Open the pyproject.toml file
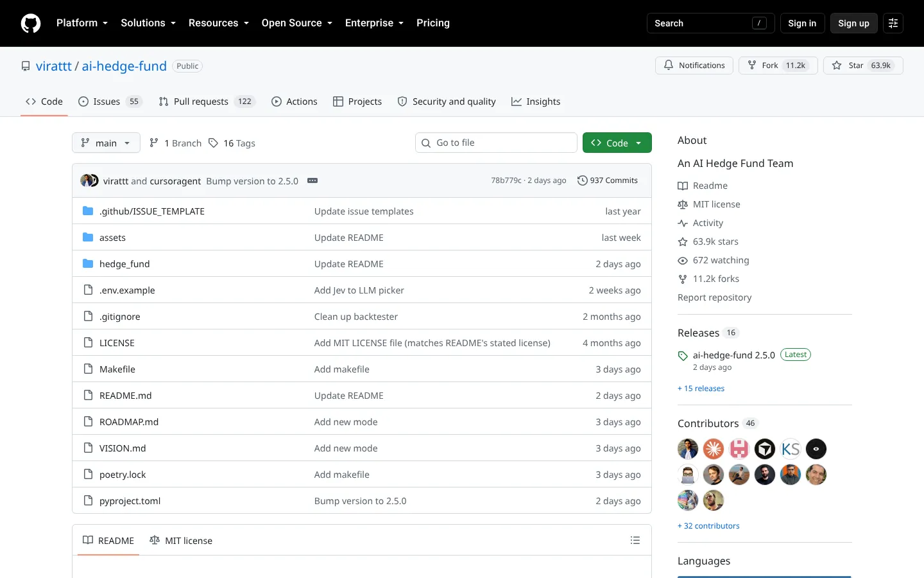924x578 pixels. point(130,501)
